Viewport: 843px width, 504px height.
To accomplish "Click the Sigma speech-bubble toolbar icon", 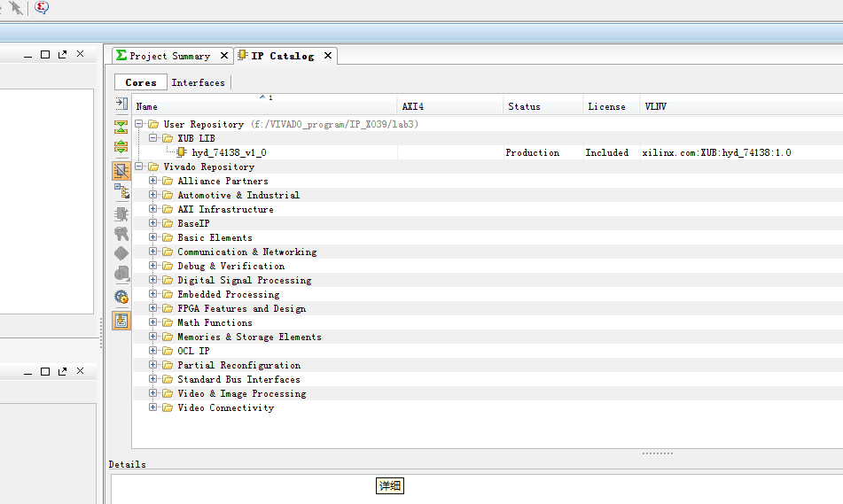I will pyautogui.click(x=42, y=8).
